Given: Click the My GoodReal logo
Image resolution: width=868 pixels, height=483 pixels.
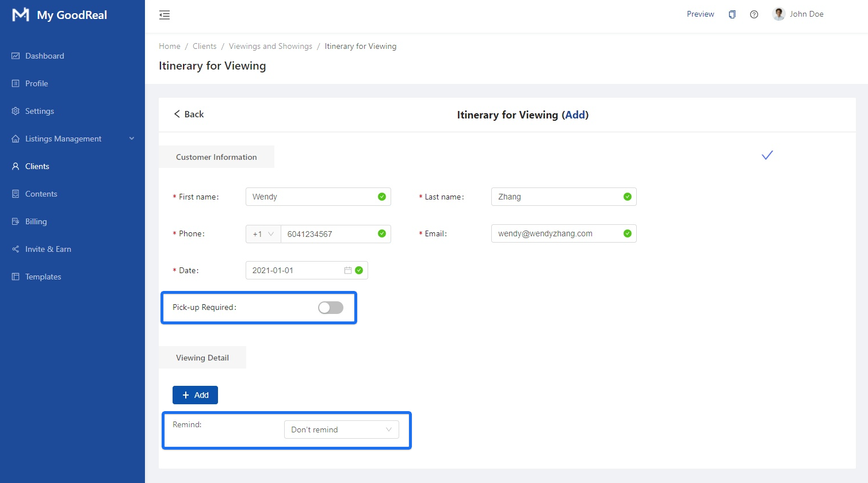Looking at the screenshot, I should click(x=21, y=15).
